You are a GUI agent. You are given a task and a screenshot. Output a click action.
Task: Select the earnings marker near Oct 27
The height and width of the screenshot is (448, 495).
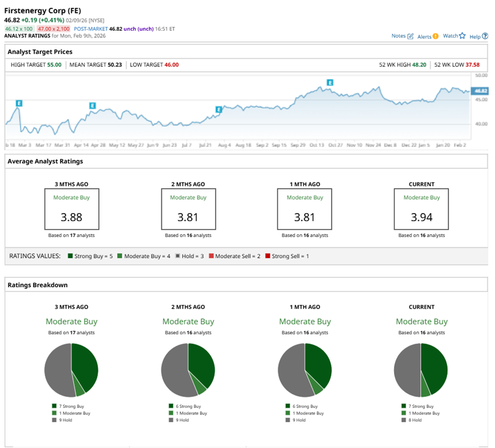pos(330,83)
